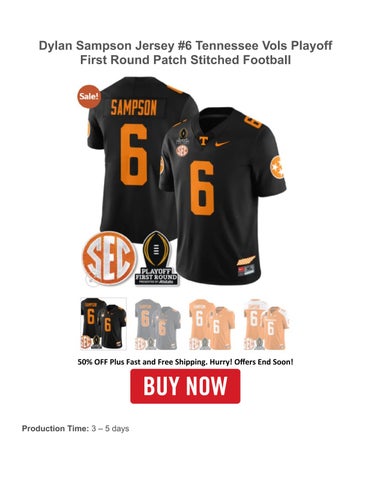371x480 pixels.
Task: Select the black jersey thumbnail
Action: [104, 324]
